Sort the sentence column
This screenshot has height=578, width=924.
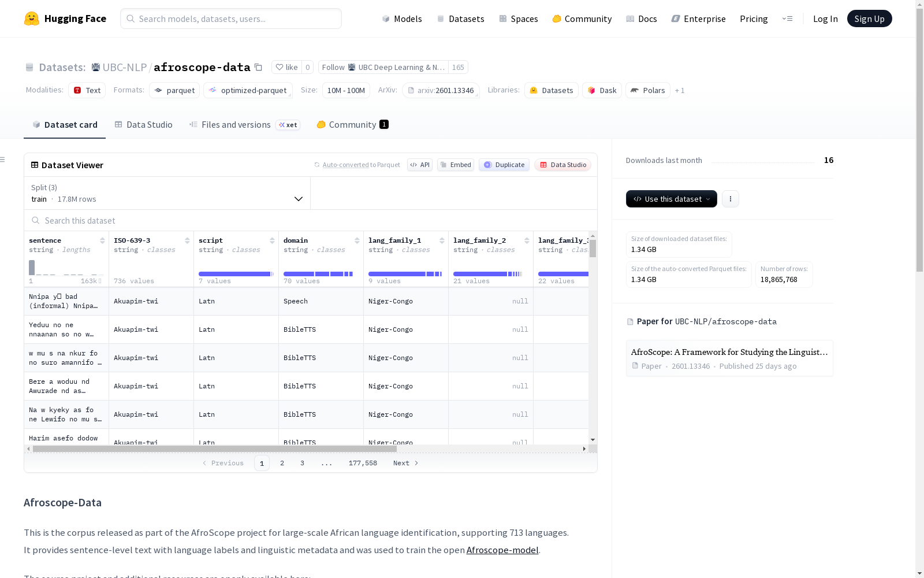pos(102,240)
